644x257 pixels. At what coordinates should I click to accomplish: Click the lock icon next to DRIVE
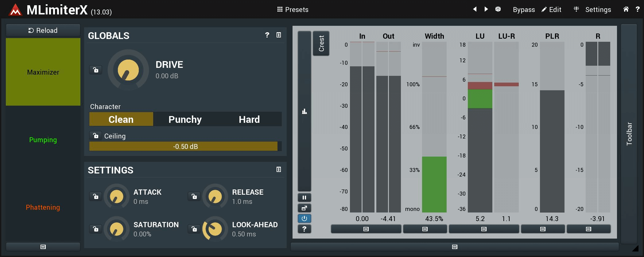tap(96, 70)
